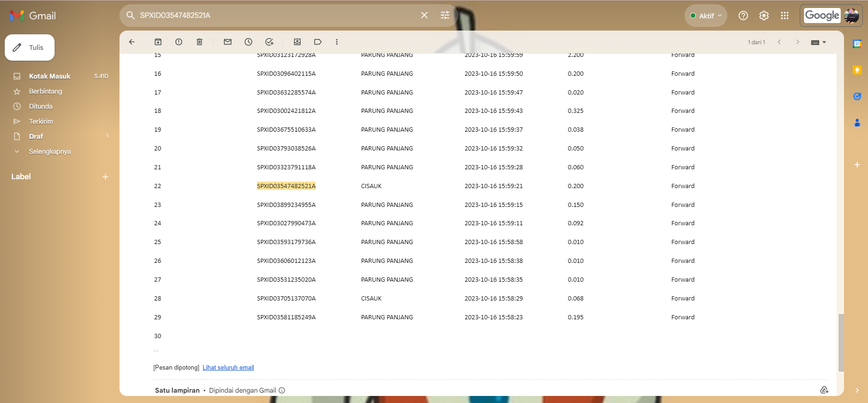868x403 pixels.
Task: Click the search field with SPXID03547482521A
Action: point(273,16)
